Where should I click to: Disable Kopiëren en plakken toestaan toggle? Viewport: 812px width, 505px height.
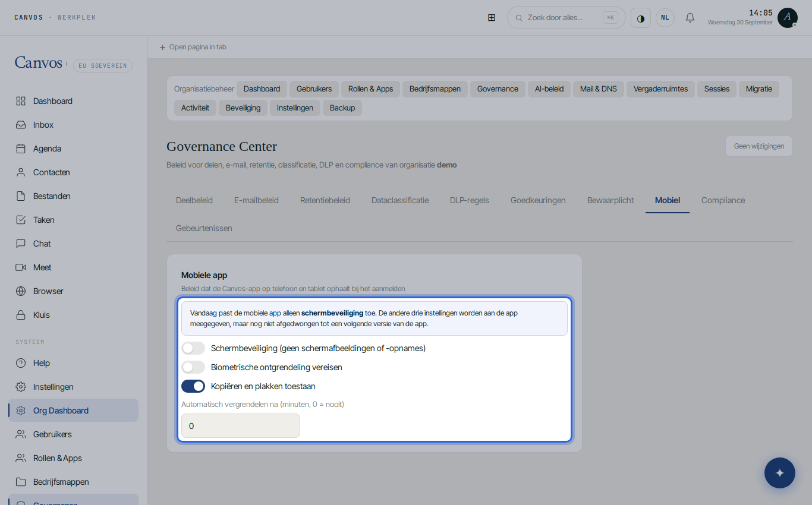(x=193, y=386)
